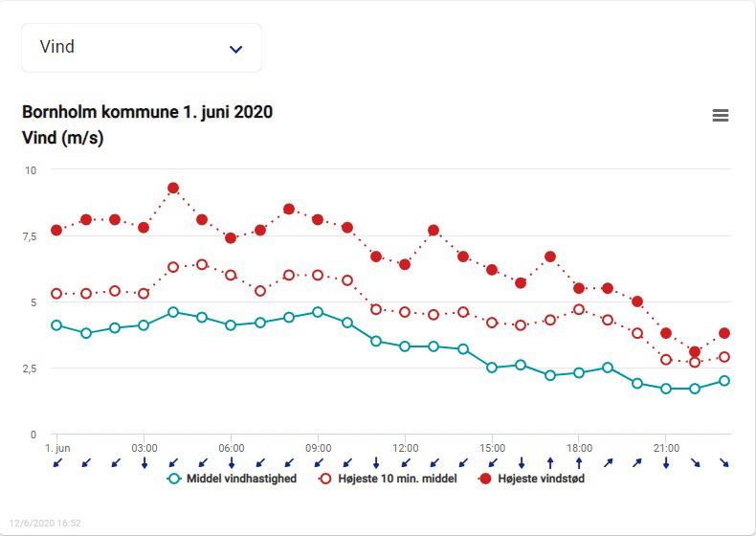The width and height of the screenshot is (756, 536).
Task: Click the red hollow marker at 05:00
Action: pos(202,264)
